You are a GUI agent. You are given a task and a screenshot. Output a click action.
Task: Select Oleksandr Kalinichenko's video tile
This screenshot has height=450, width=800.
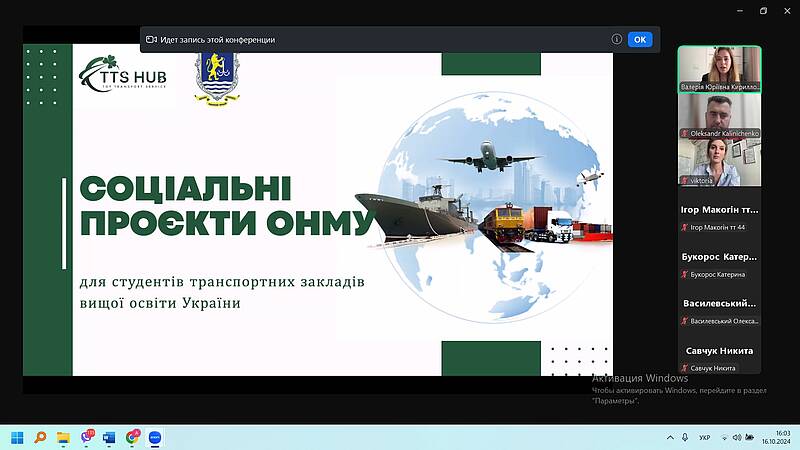point(719,116)
